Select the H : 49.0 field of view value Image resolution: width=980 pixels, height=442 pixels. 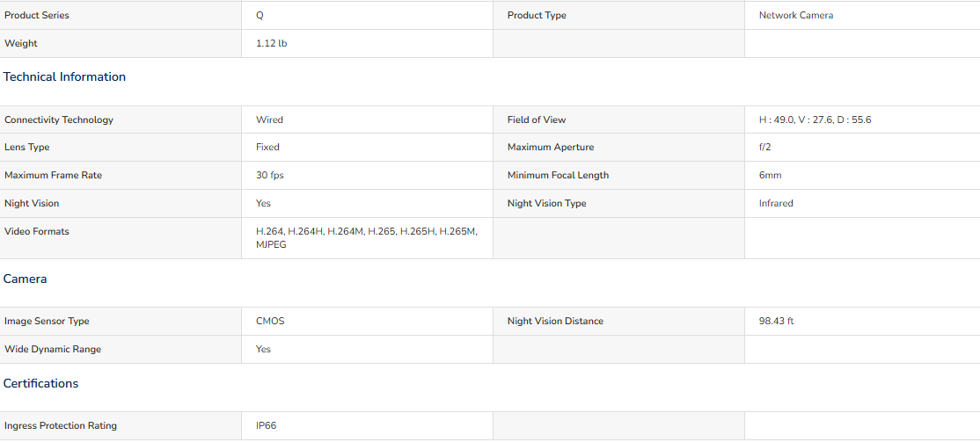pos(815,120)
